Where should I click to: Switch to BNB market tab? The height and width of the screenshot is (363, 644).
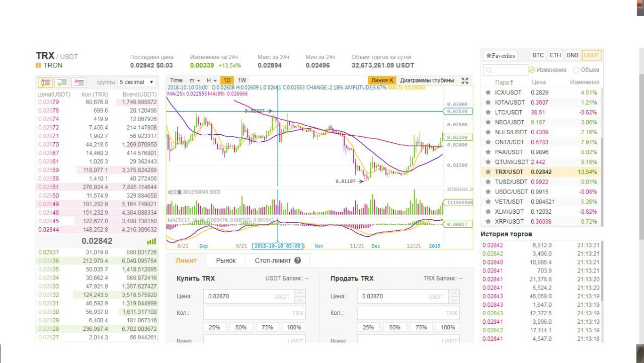coord(572,55)
